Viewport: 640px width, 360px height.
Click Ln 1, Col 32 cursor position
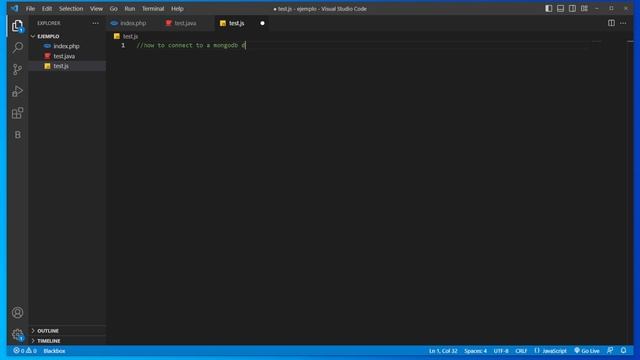pos(443,351)
